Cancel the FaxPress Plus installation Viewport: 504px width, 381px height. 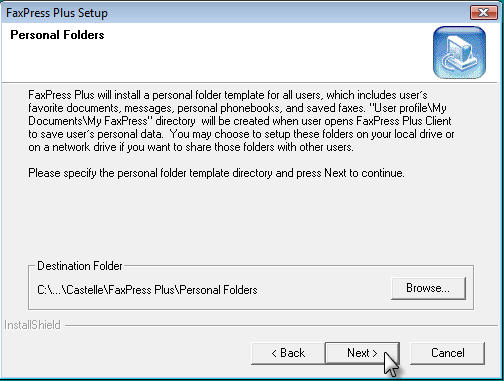click(447, 353)
